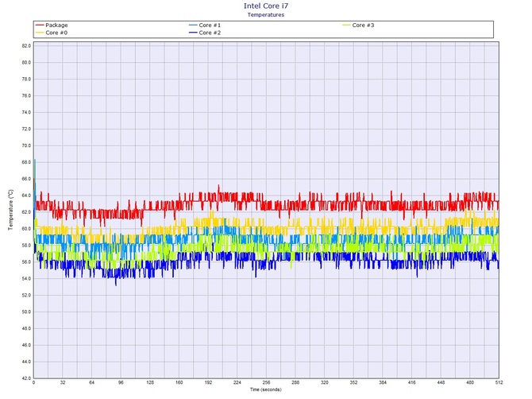Screen dimensions: 532x399
Task: Click the 64.0 y-axis value
Action: click(26, 196)
